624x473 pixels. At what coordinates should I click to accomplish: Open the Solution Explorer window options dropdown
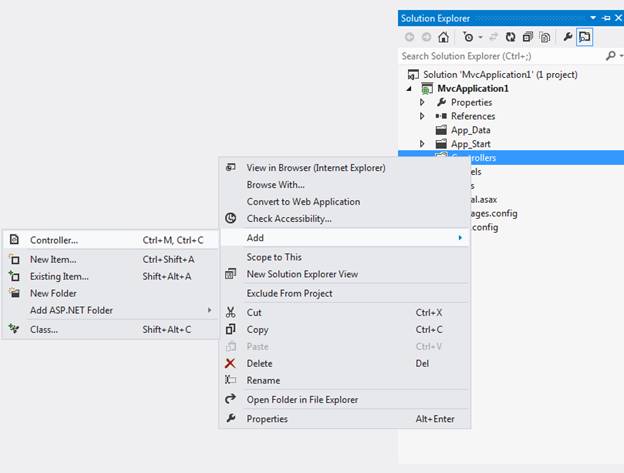click(x=593, y=18)
